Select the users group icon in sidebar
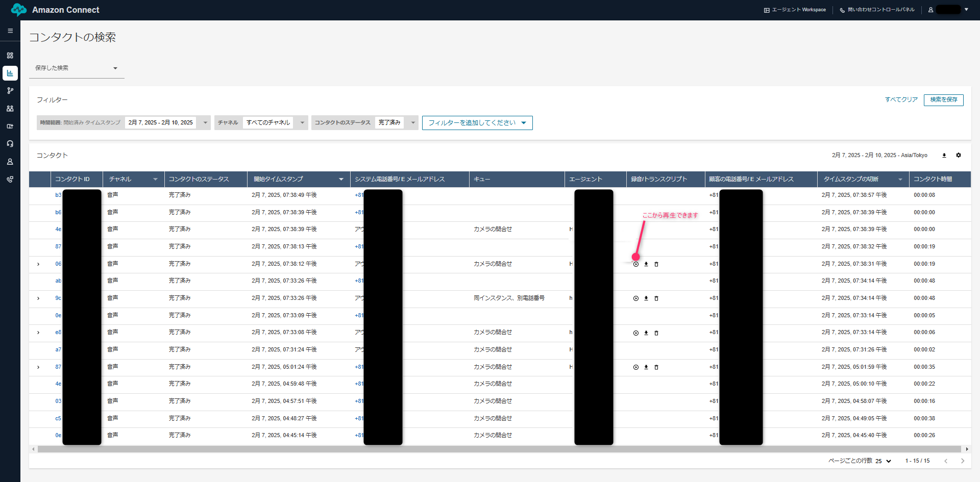The image size is (980, 482). tap(10, 109)
